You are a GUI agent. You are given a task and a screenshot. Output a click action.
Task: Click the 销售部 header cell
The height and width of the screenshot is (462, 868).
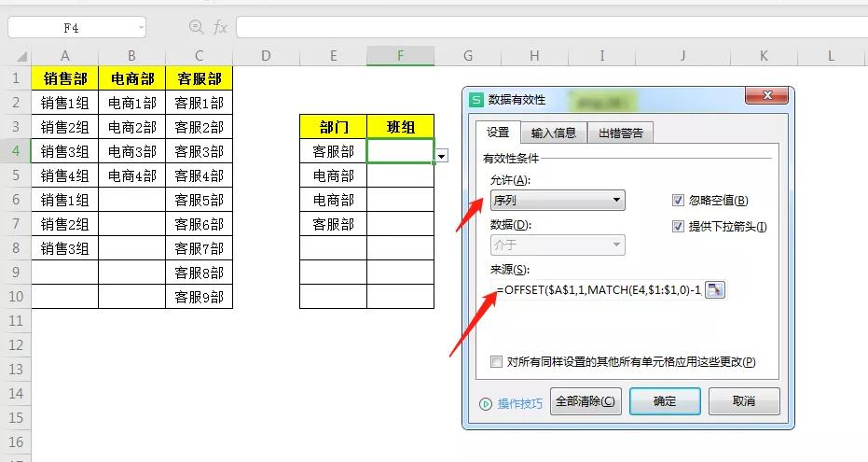[64, 78]
